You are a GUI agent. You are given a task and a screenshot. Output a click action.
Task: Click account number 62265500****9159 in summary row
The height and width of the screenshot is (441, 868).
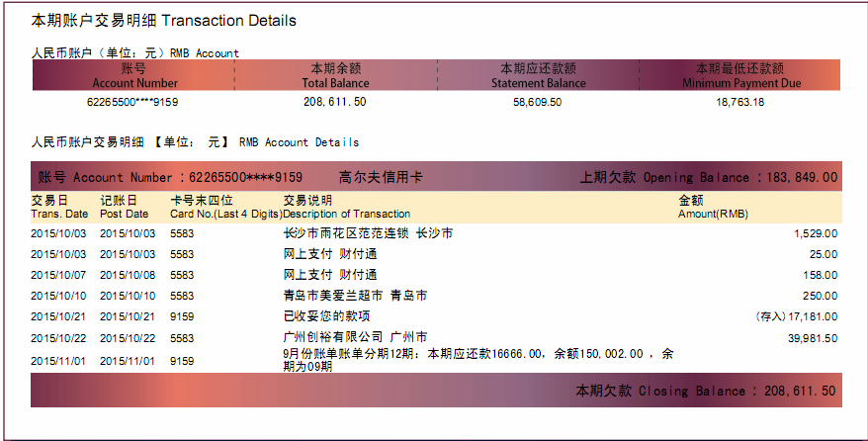pyautogui.click(x=132, y=102)
